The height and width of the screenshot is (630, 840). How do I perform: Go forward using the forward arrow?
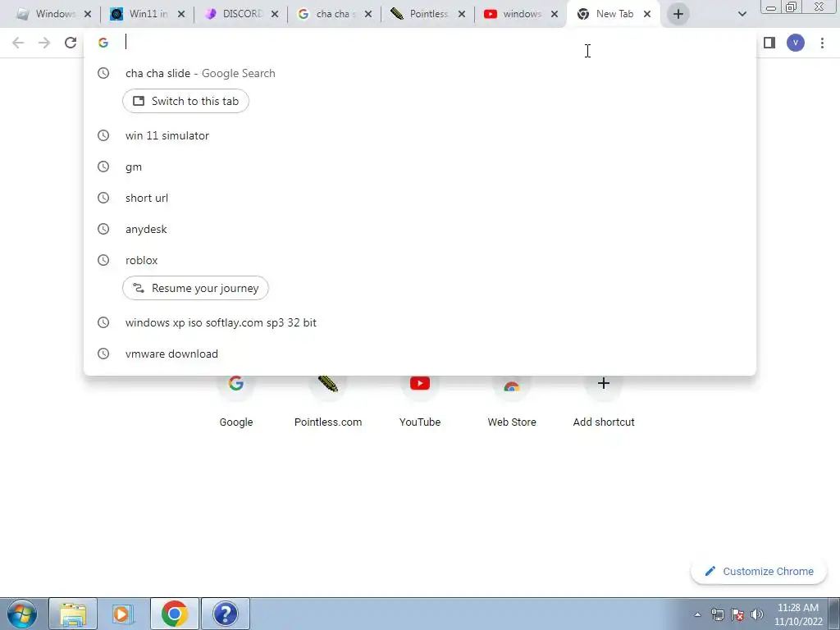pos(44,43)
